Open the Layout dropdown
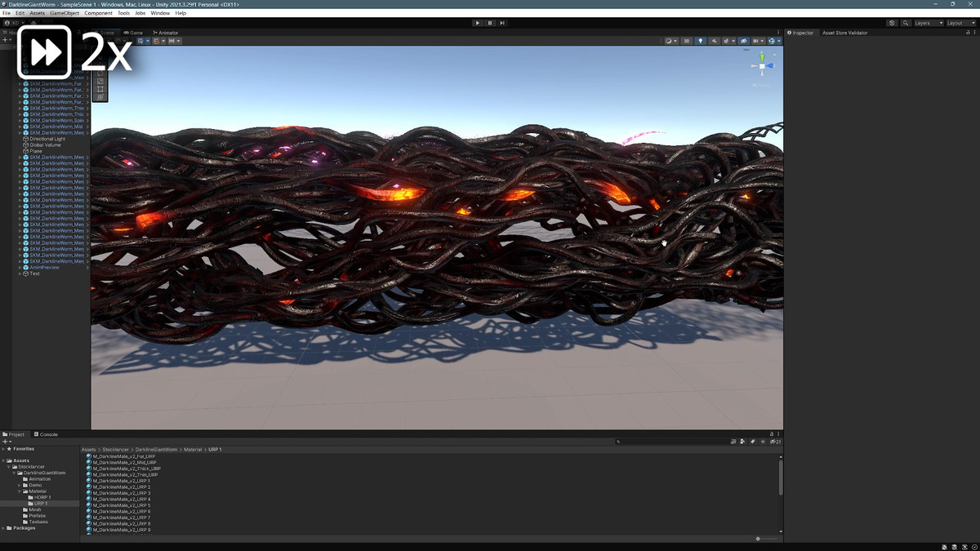The width and height of the screenshot is (980, 551). click(960, 23)
